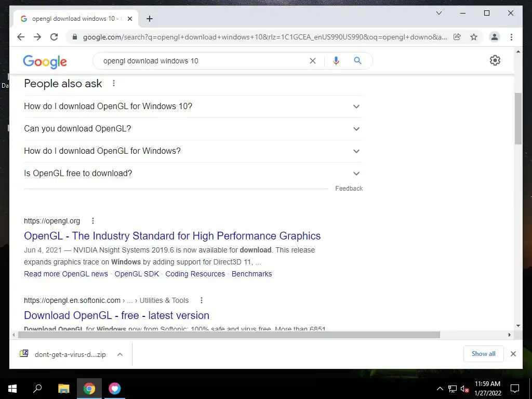Expand "Is OpenGL free to download?"
532x399 pixels.
(x=193, y=174)
